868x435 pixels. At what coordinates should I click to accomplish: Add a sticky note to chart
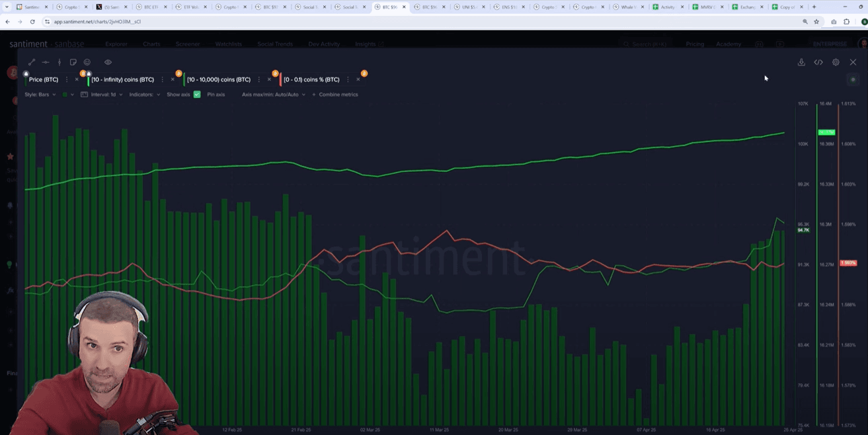[x=73, y=62]
